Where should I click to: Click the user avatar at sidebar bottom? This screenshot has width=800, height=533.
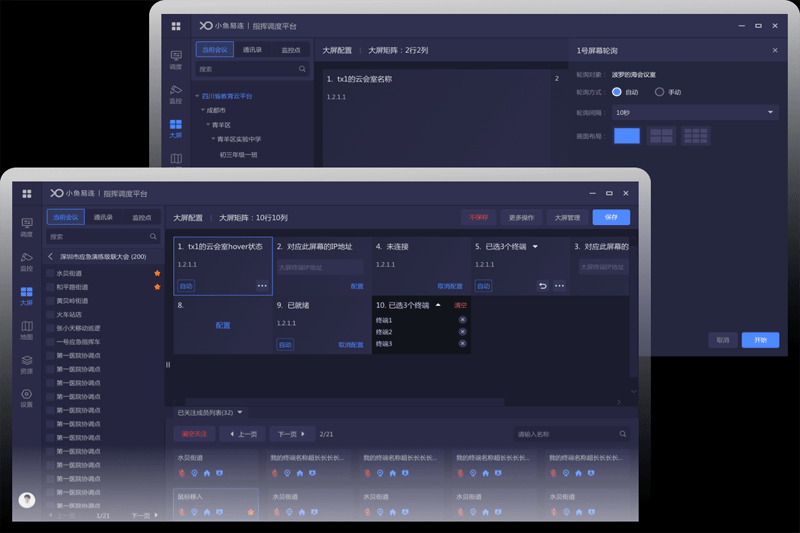point(27,500)
